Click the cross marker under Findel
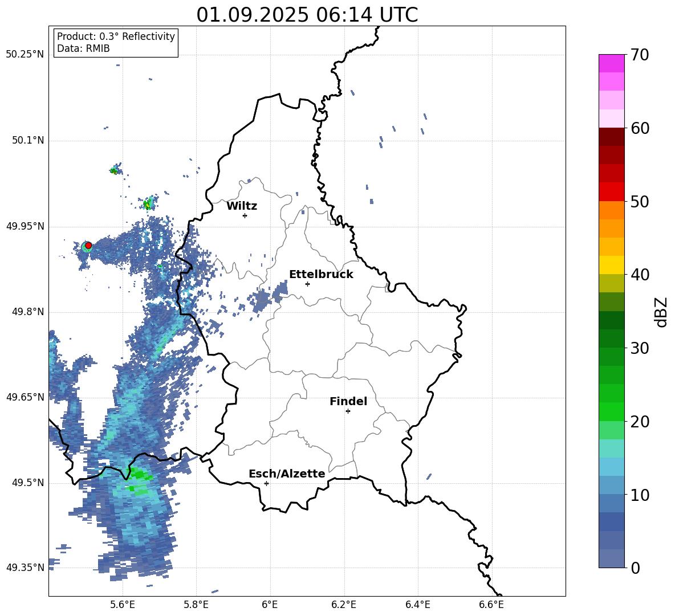675x616 pixels. pos(348,411)
